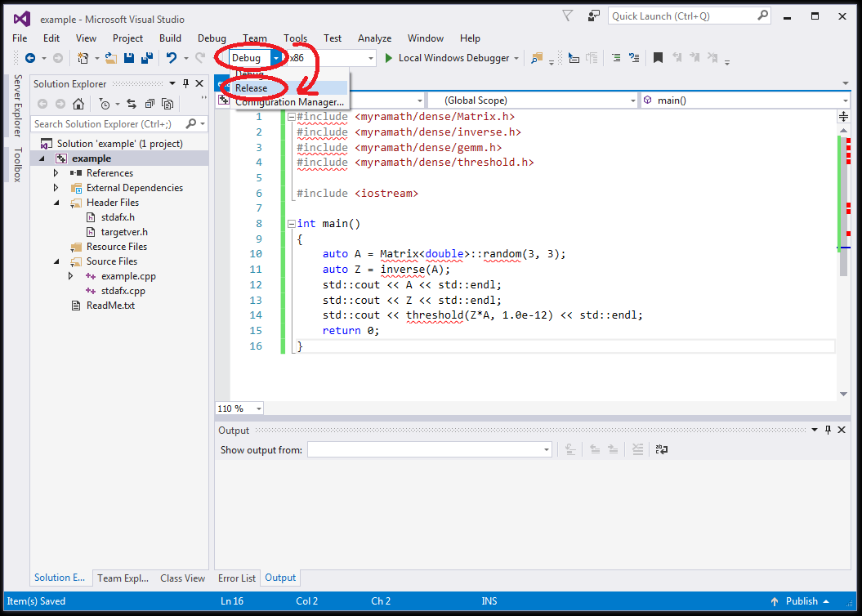Click the notifications flag icon in title bar
862x616 pixels.
tap(567, 16)
